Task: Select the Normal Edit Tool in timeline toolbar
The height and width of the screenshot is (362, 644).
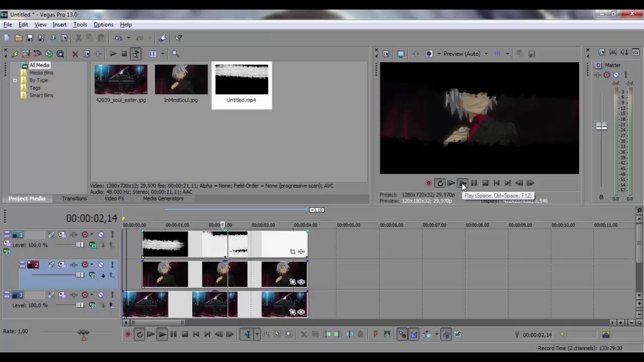Action: (x=247, y=335)
